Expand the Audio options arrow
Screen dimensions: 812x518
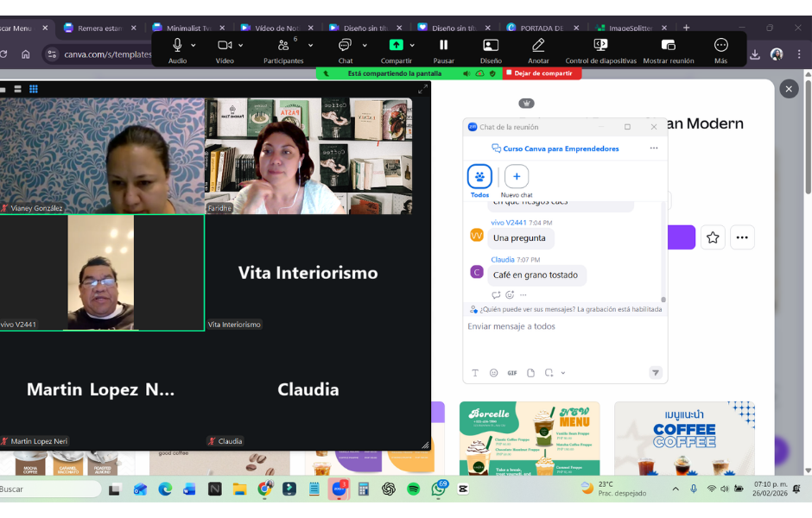point(193,46)
